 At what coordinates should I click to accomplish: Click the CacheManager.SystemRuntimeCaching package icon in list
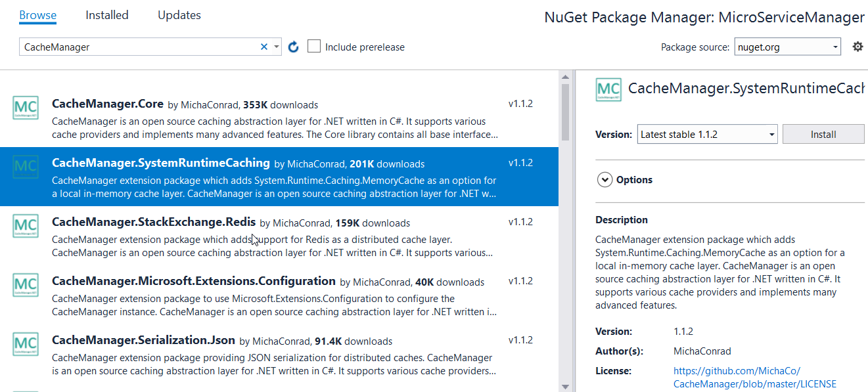[x=26, y=167]
